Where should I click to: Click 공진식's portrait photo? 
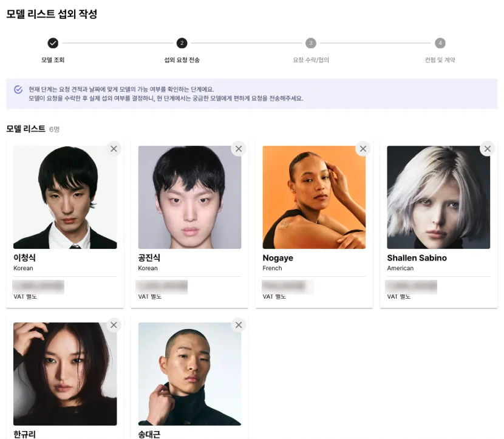[189, 197]
